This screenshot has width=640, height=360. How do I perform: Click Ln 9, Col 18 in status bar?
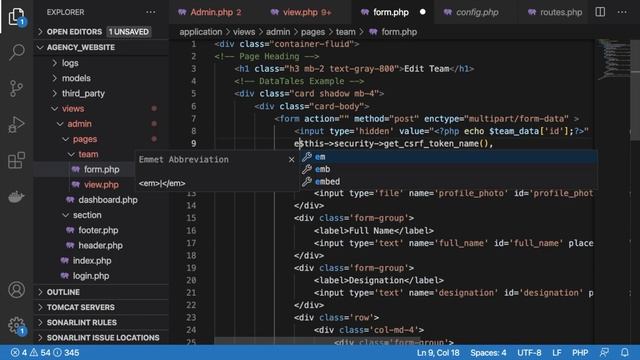pyautogui.click(x=438, y=353)
